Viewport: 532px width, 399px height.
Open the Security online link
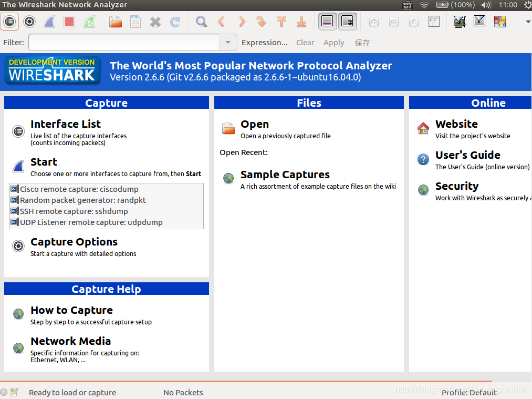click(x=457, y=186)
